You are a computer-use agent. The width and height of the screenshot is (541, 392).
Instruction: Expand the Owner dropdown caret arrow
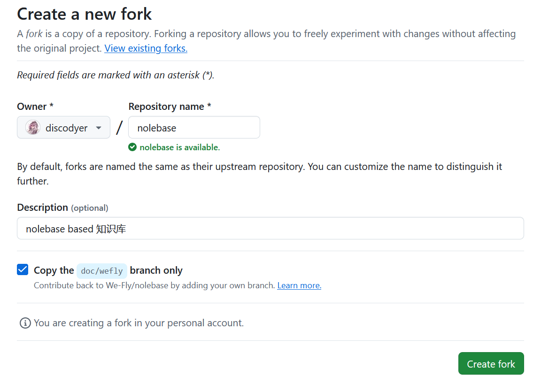pyautogui.click(x=99, y=128)
